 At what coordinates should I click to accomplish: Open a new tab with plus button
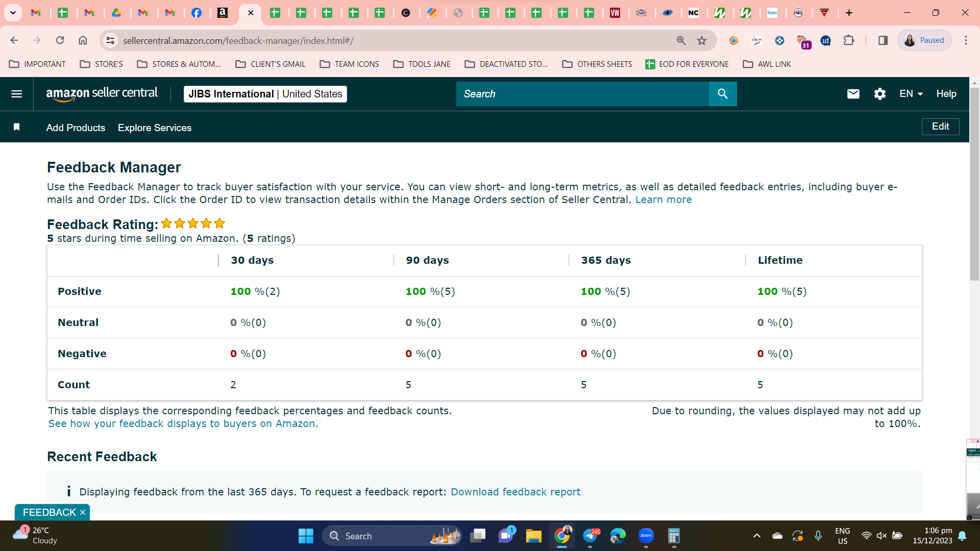coord(849,13)
